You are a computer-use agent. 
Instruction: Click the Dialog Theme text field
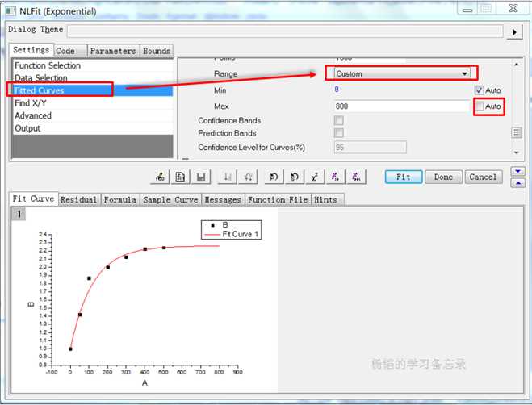pos(285,31)
